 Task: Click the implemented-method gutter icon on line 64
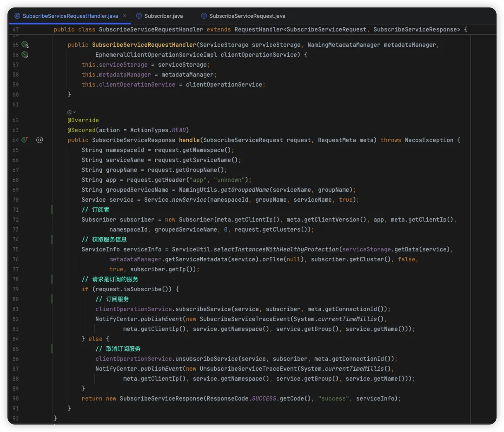[25, 140]
